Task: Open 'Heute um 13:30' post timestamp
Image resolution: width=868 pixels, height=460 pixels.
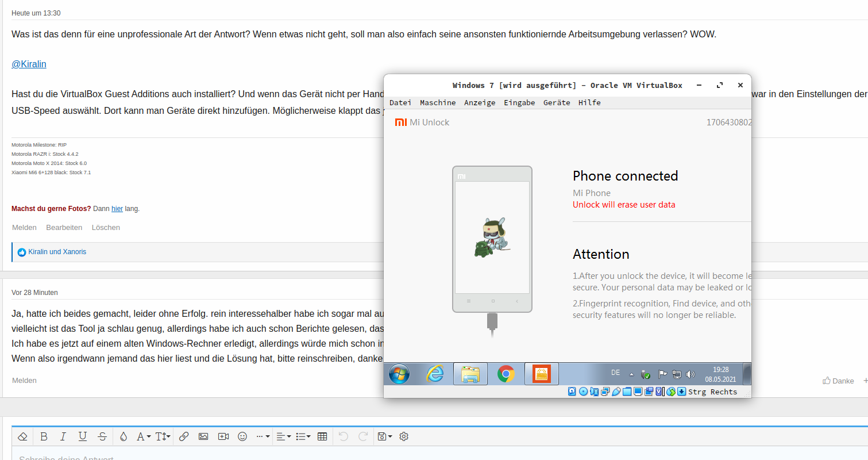Action: tap(36, 13)
